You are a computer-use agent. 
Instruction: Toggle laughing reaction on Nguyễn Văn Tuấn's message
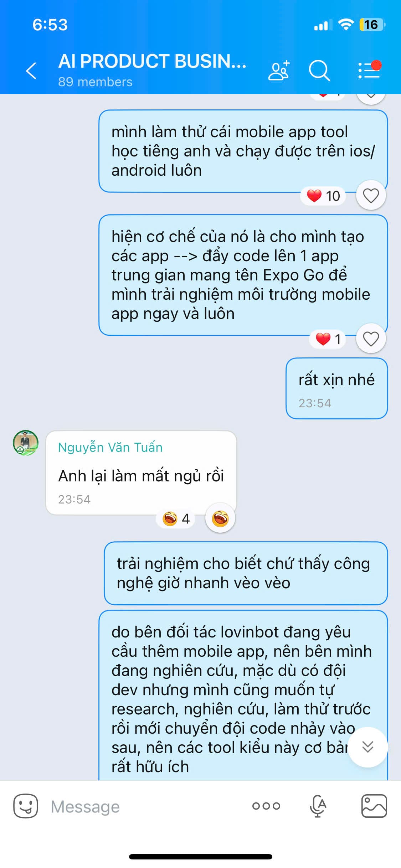(220, 518)
